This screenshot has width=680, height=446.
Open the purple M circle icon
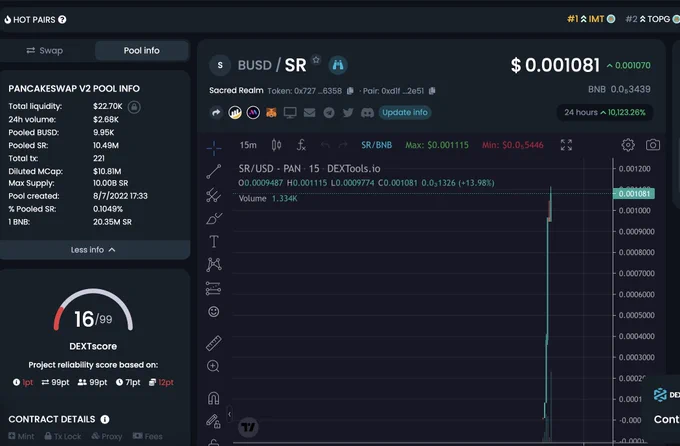point(253,113)
